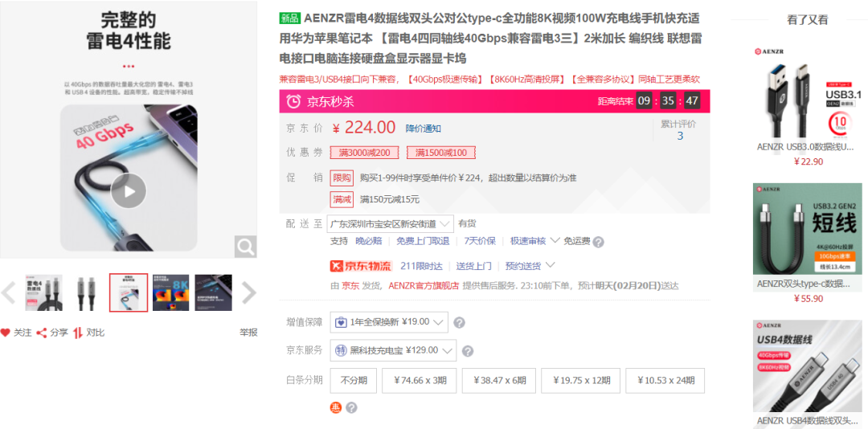Click the 京东物流 logo

click(x=361, y=266)
